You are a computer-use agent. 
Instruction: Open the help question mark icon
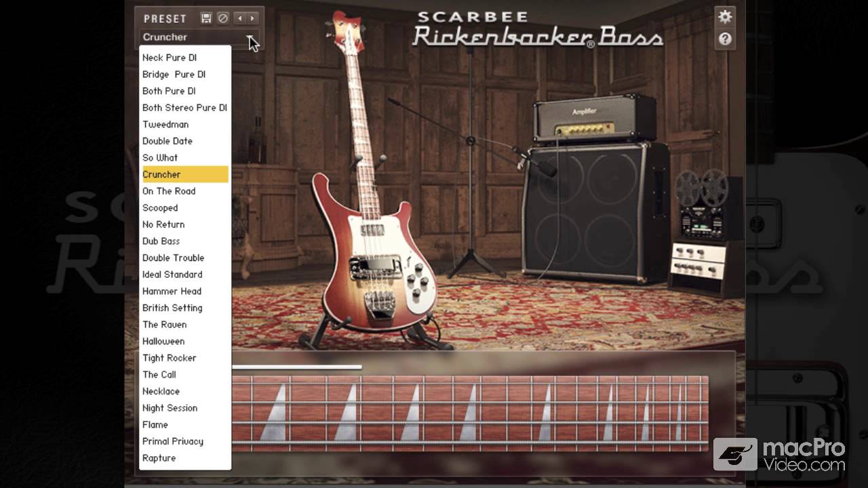click(x=725, y=39)
